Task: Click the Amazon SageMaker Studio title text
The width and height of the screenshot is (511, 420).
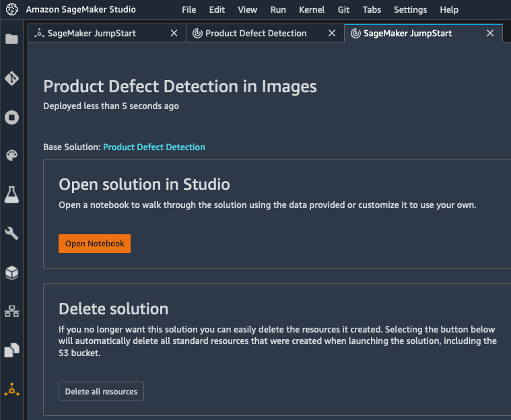Action: click(x=81, y=9)
